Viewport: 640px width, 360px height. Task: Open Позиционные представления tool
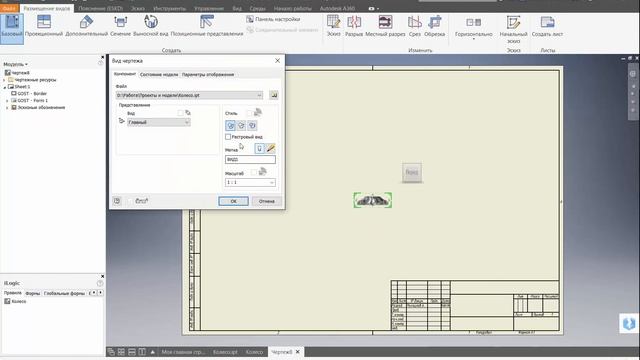(x=207, y=26)
